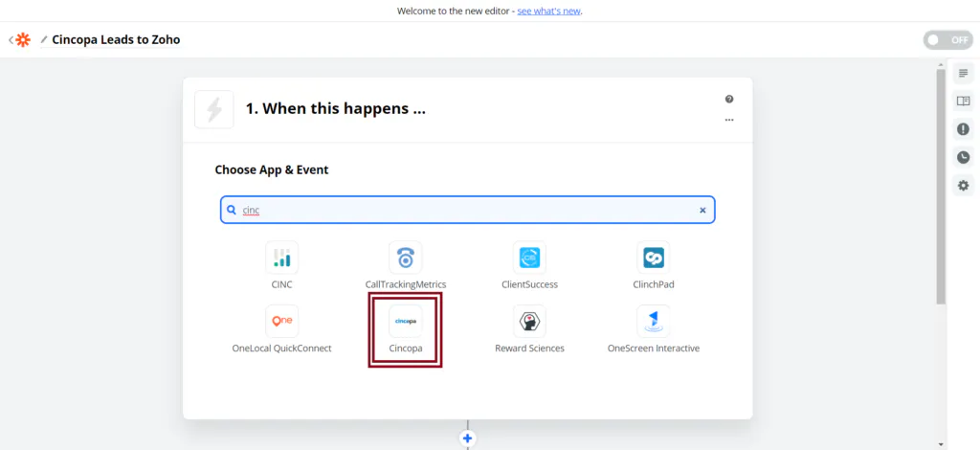Select the ClientSuccess app icon
Image resolution: width=980 pixels, height=450 pixels.
pyautogui.click(x=529, y=258)
